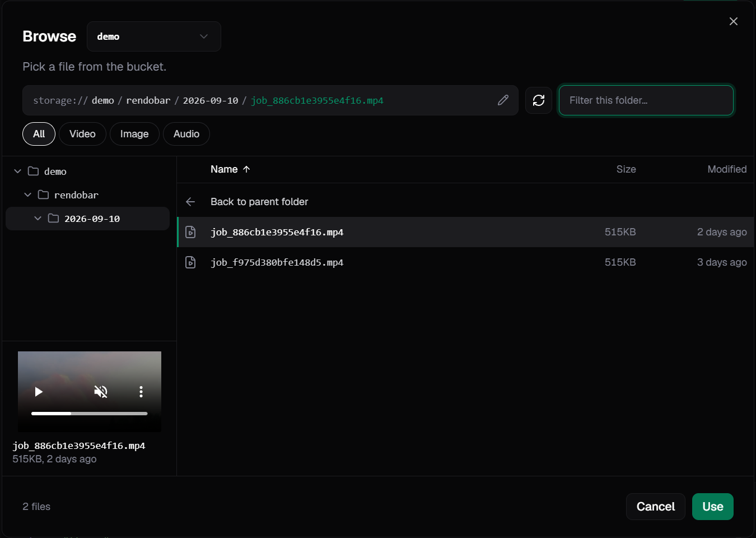Click the video file icon for job_f975d380bfe148d5.mp4
Screen dimensions: 756x538
coord(190,262)
